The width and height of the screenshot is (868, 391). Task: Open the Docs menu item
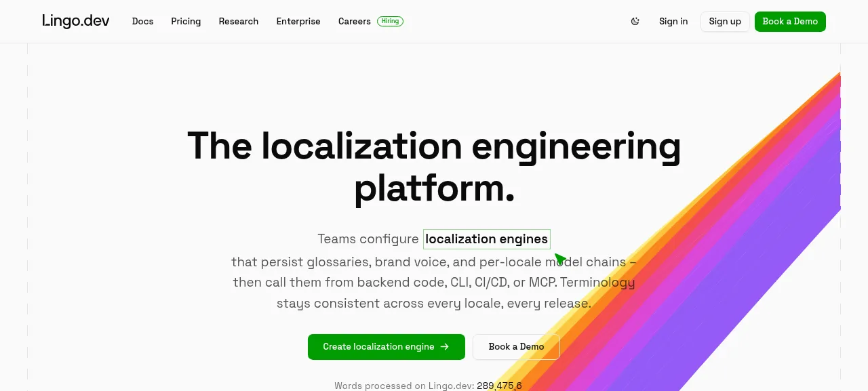142,21
